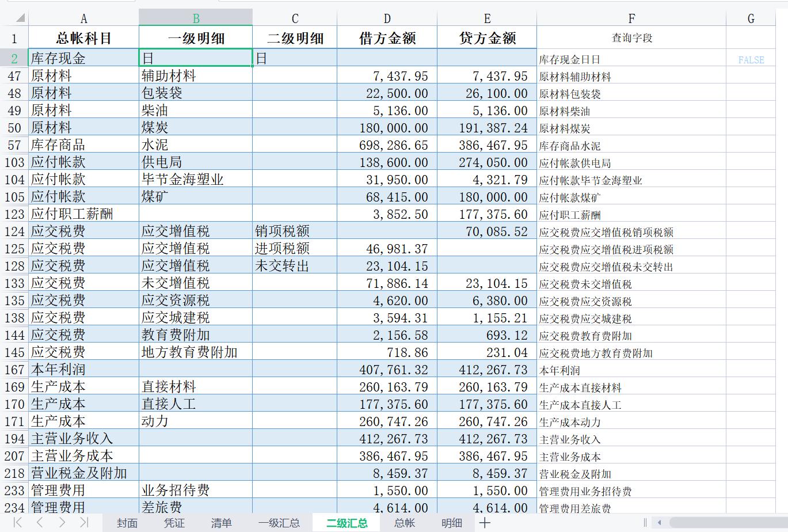The image size is (788, 532).
Task: Switch to the 总帐 sheet tab
Action: (404, 523)
